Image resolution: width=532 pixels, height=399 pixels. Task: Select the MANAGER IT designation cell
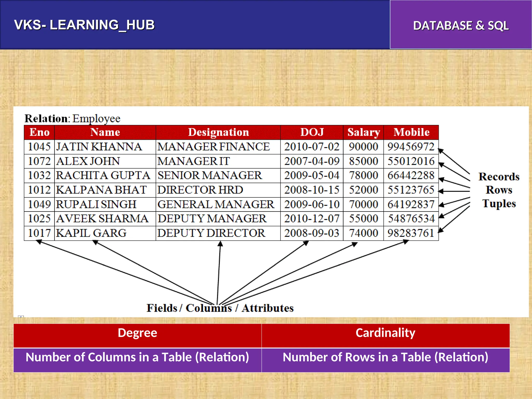[218, 161]
